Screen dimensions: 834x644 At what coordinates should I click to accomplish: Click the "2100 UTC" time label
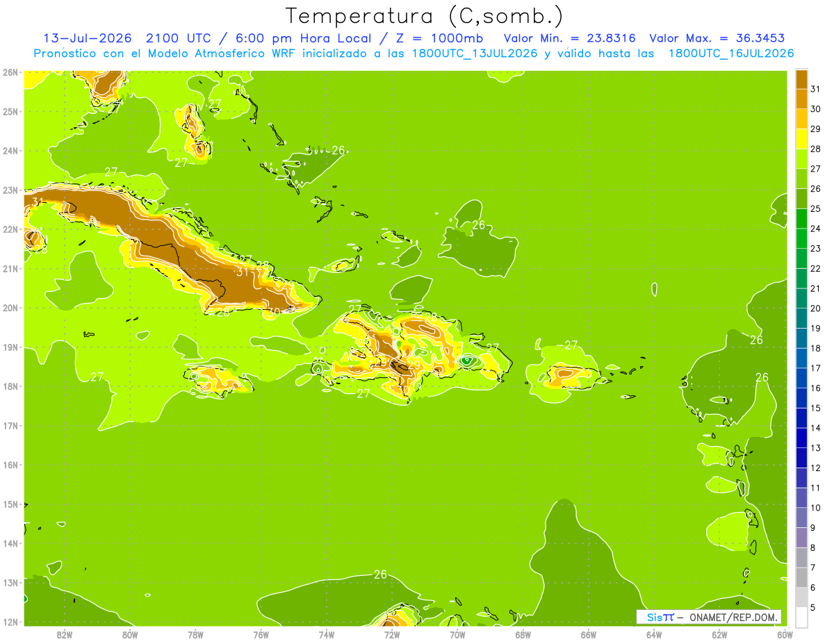click(x=178, y=38)
